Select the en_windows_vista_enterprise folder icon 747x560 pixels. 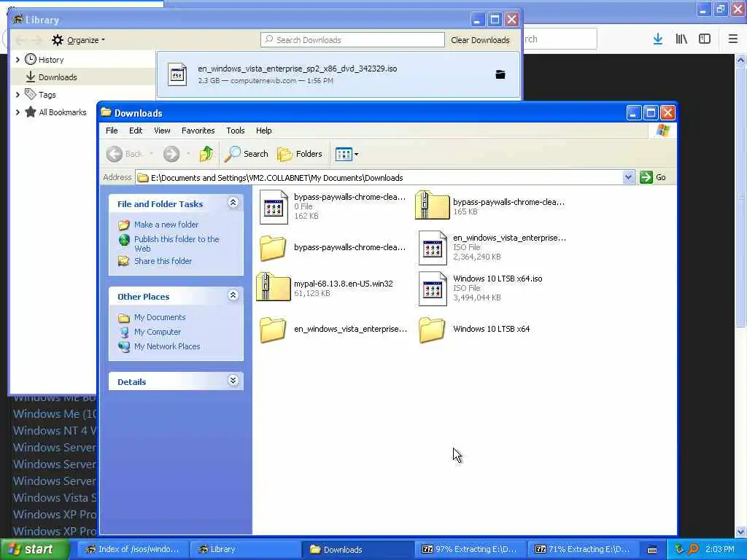[273, 330]
